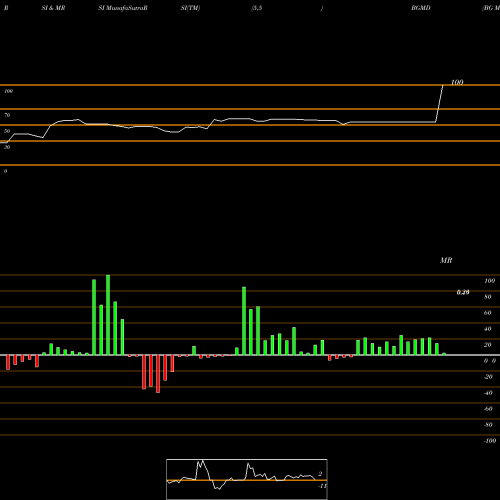Click the '-20' histogram axis label
The width and height of the screenshot is (500, 500).
click(488, 377)
